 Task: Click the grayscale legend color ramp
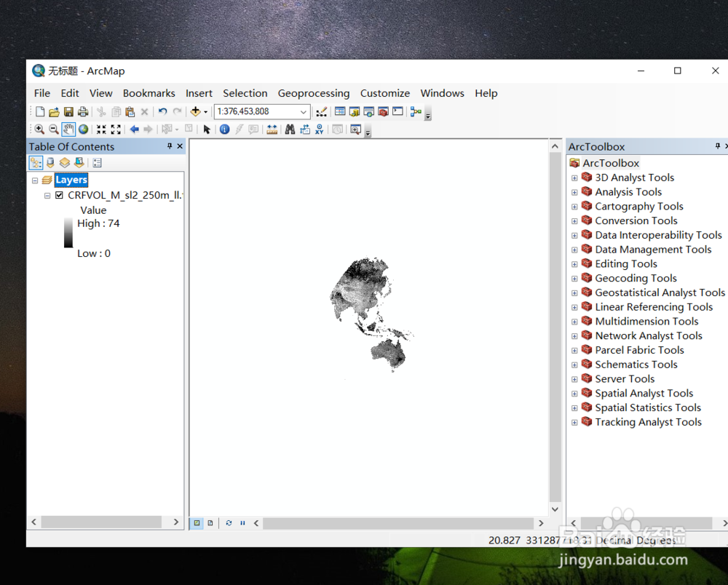pos(68,232)
